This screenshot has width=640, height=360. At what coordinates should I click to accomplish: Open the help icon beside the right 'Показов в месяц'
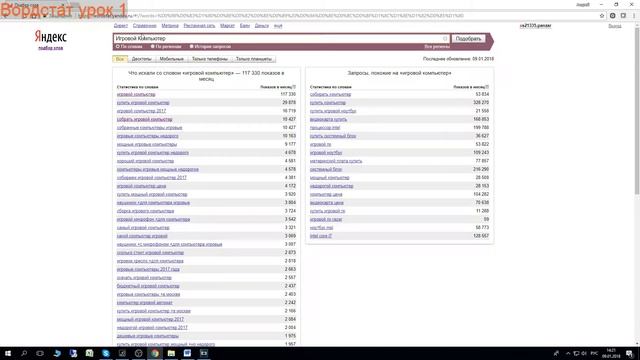487,87
